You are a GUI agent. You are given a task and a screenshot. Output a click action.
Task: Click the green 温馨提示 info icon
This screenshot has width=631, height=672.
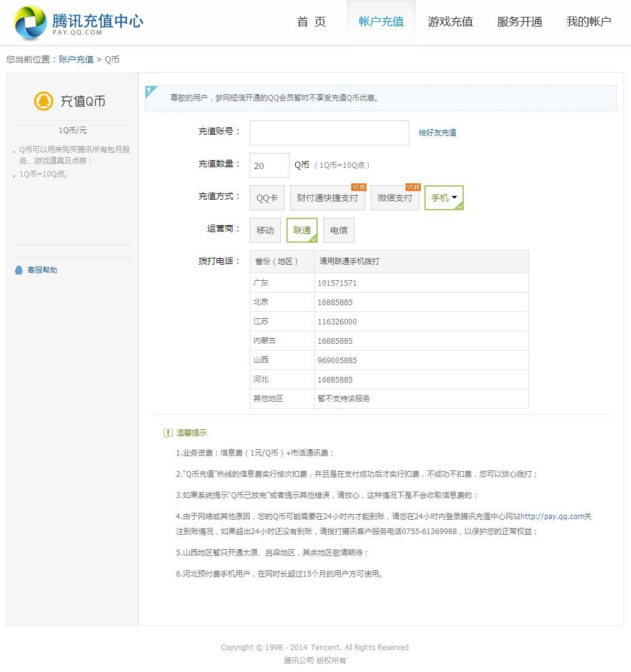click(167, 432)
